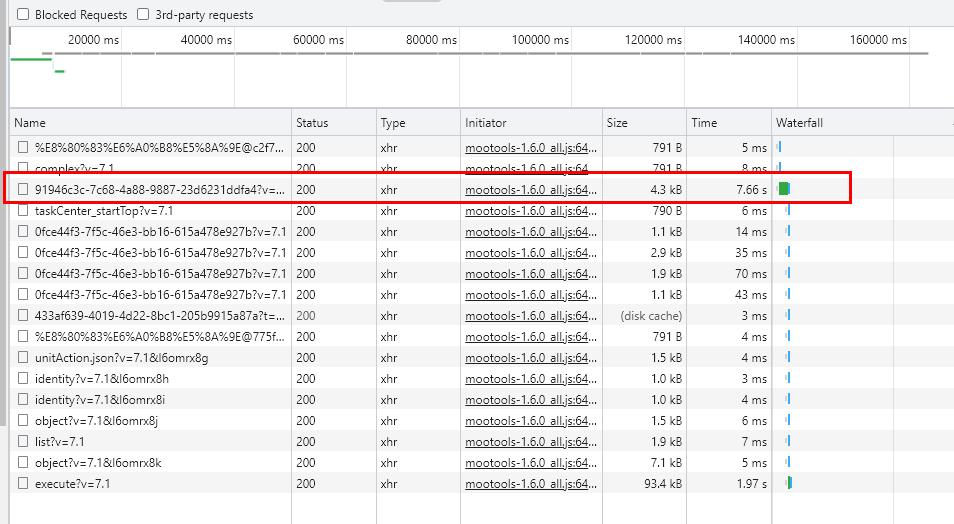Click the icon beside execute?v=7.1 request
Image resolution: width=954 pixels, height=524 pixels.
click(x=23, y=483)
